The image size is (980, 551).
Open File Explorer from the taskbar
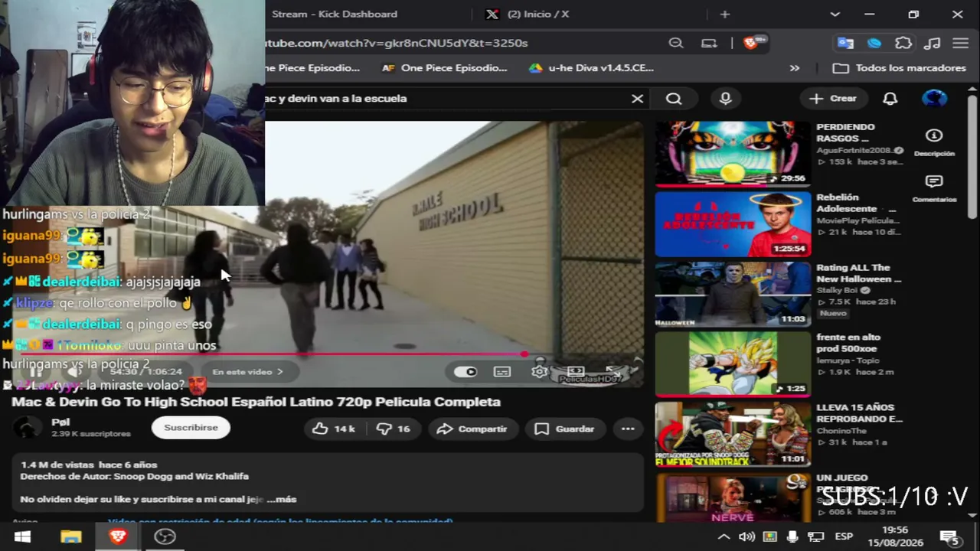[70, 536]
